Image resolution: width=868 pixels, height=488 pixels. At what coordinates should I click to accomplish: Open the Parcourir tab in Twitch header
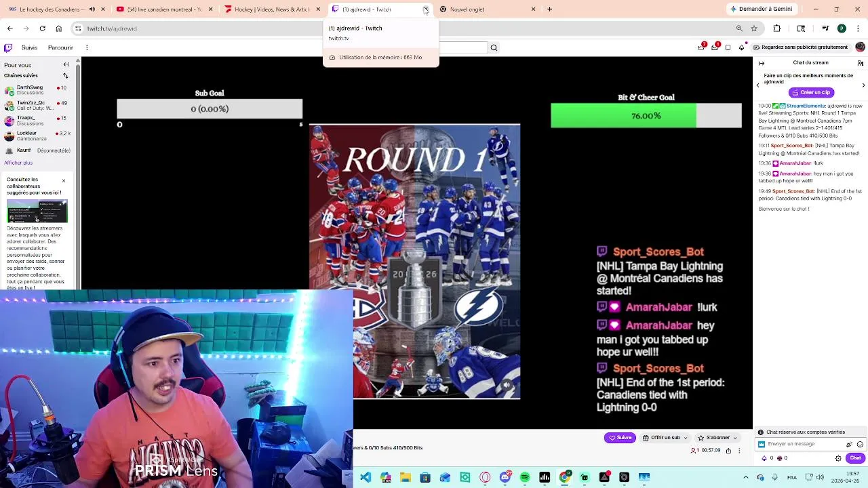tap(60, 47)
